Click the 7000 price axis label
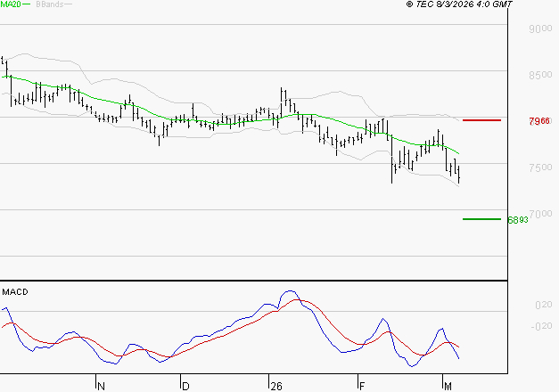Image resolution: width=559 pixels, height=392 pixels. pyautogui.click(x=540, y=214)
